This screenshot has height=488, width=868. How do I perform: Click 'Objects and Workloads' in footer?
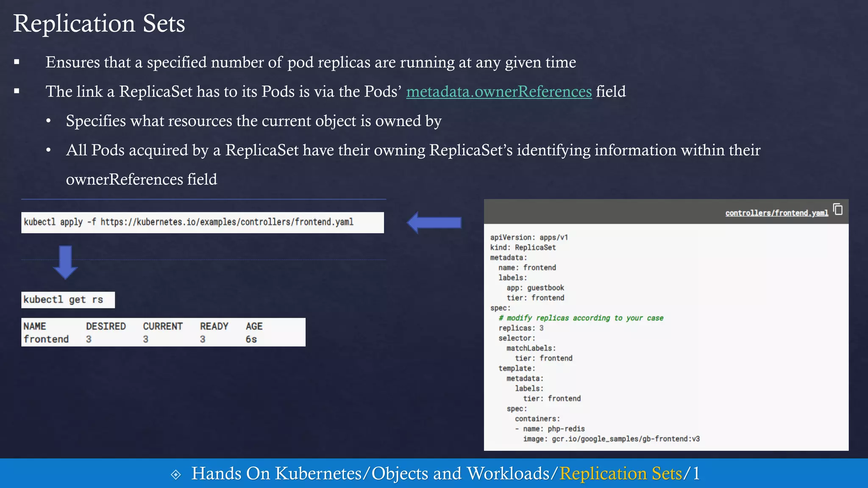pyautogui.click(x=460, y=474)
